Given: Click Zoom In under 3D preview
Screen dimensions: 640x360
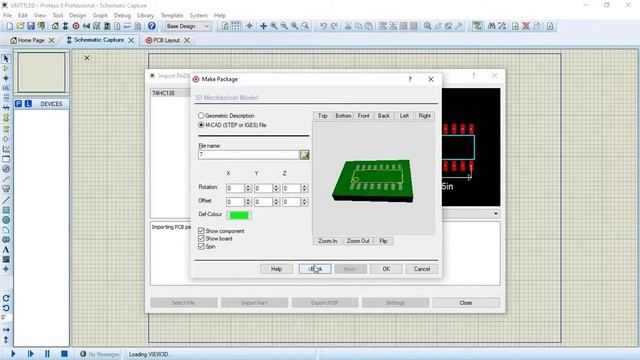Looking at the screenshot, I should point(327,241).
